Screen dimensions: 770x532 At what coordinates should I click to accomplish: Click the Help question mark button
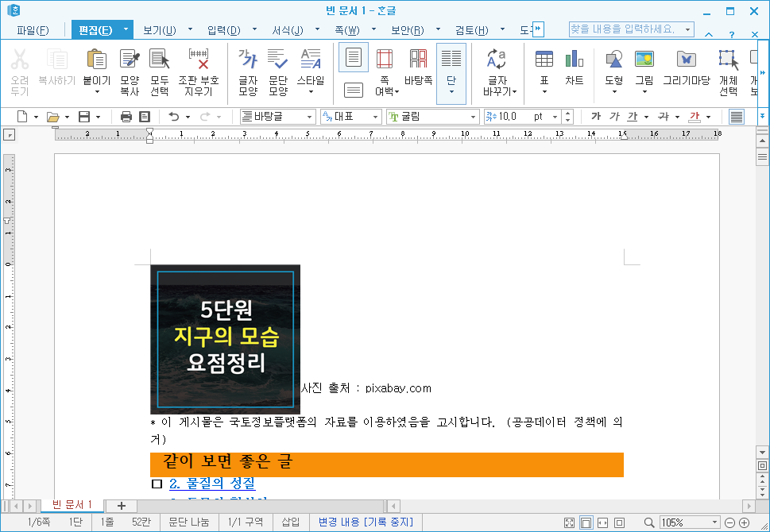click(732, 34)
